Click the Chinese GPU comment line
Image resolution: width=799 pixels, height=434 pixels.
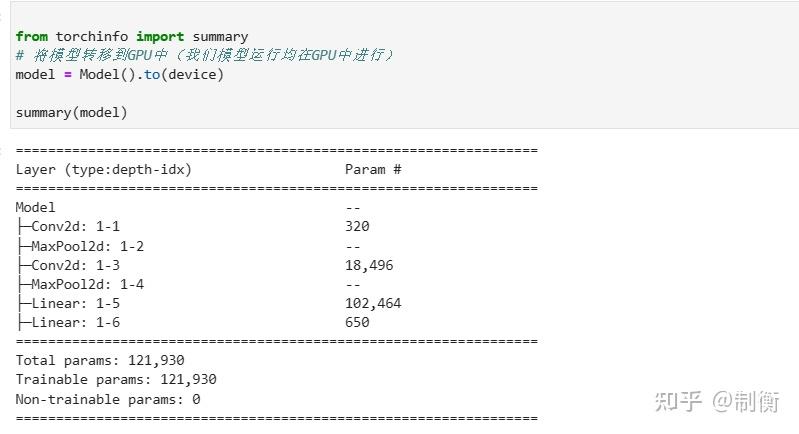coord(205,55)
